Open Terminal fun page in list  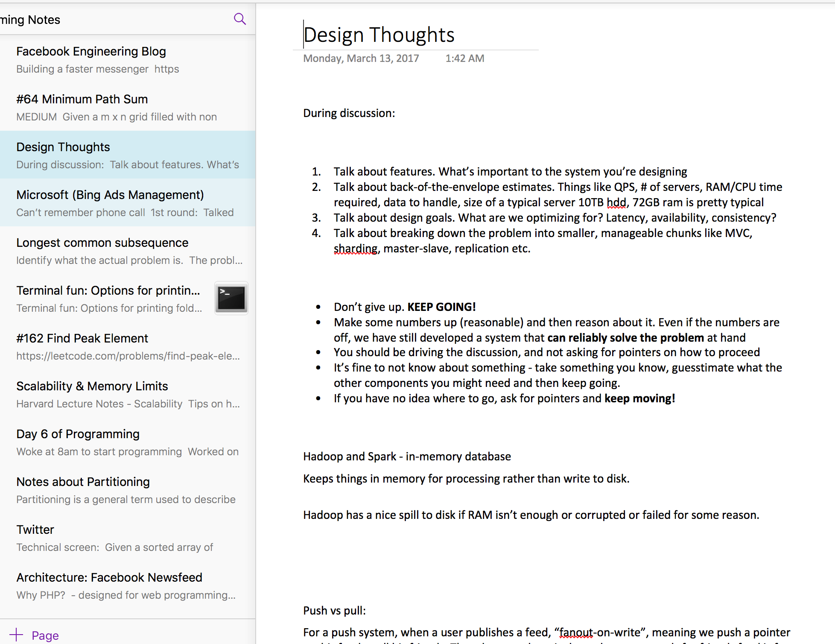click(x=108, y=291)
